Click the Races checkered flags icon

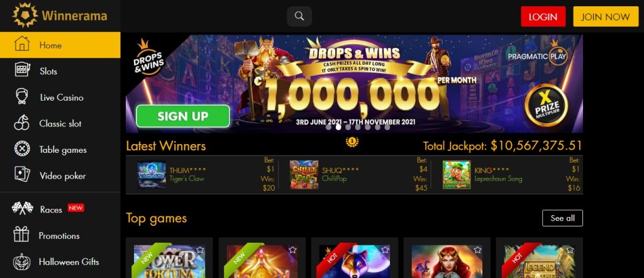(x=22, y=209)
